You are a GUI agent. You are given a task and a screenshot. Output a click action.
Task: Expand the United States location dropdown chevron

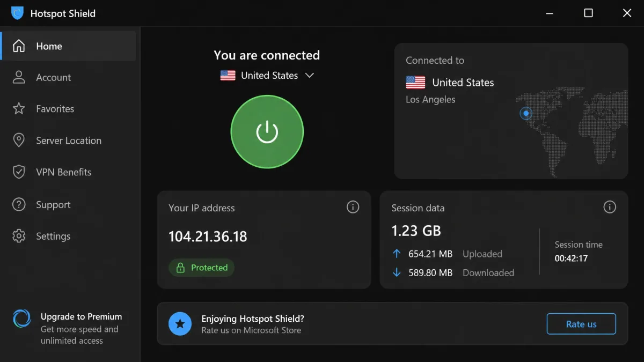(x=309, y=76)
